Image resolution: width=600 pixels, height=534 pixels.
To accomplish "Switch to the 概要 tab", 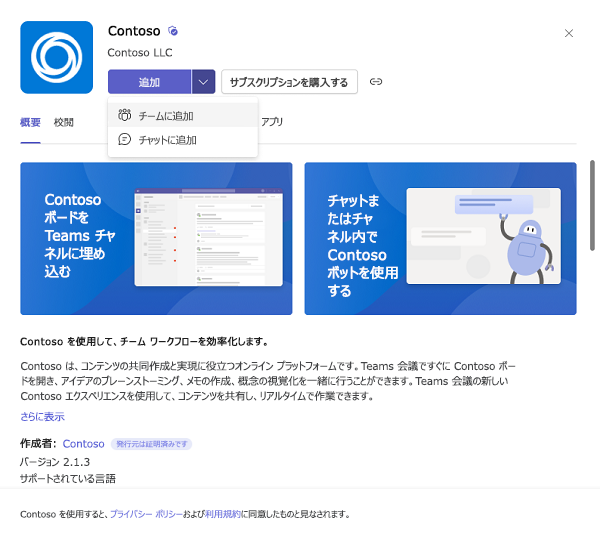I will coord(30,122).
